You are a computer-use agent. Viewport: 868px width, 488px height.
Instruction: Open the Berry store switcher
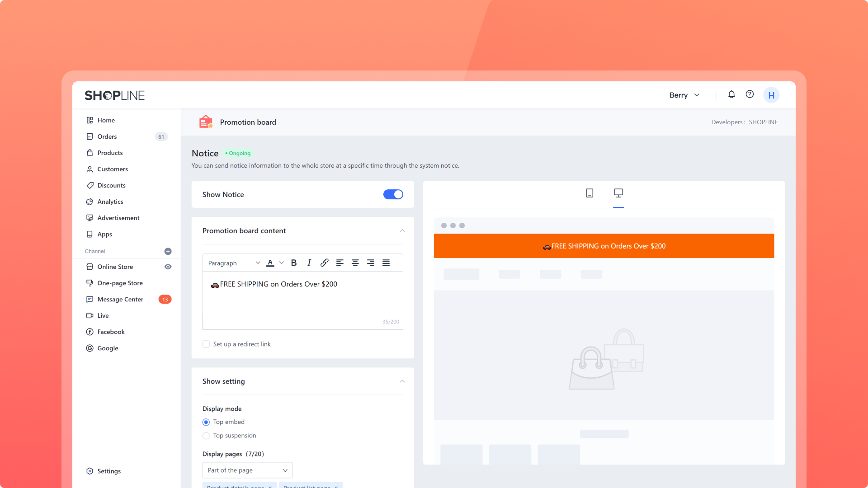pyautogui.click(x=684, y=95)
